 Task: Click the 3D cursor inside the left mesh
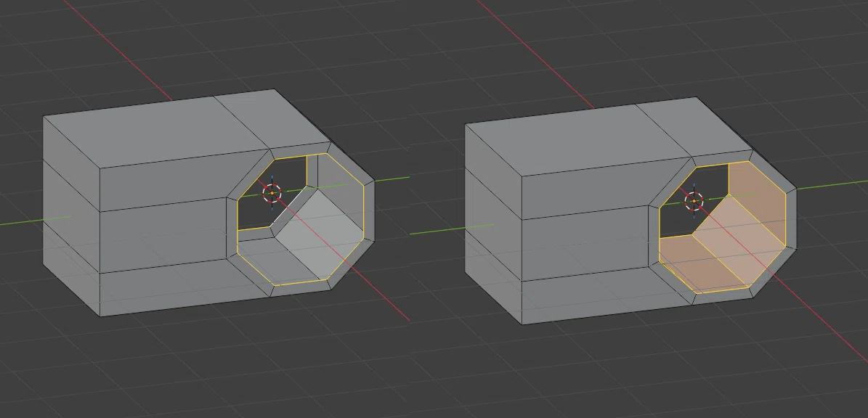(x=272, y=193)
